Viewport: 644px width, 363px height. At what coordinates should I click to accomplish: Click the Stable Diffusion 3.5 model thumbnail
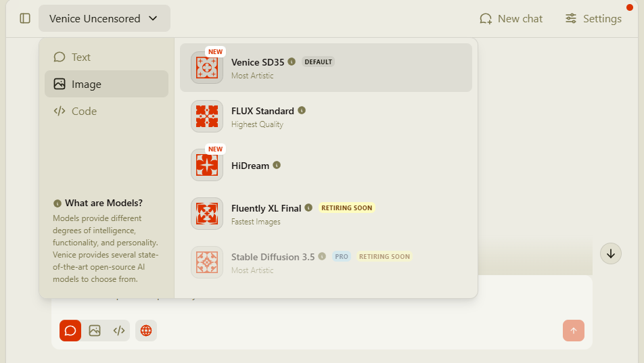point(207,262)
